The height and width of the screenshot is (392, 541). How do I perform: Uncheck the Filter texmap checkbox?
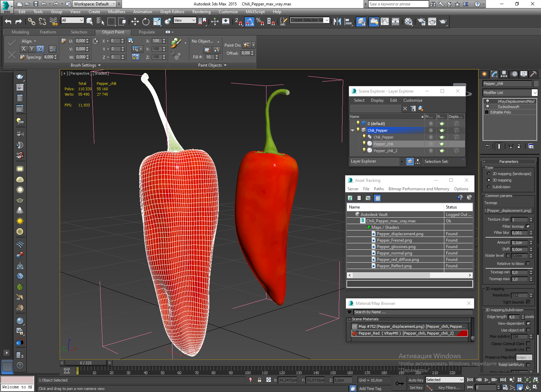click(x=528, y=226)
